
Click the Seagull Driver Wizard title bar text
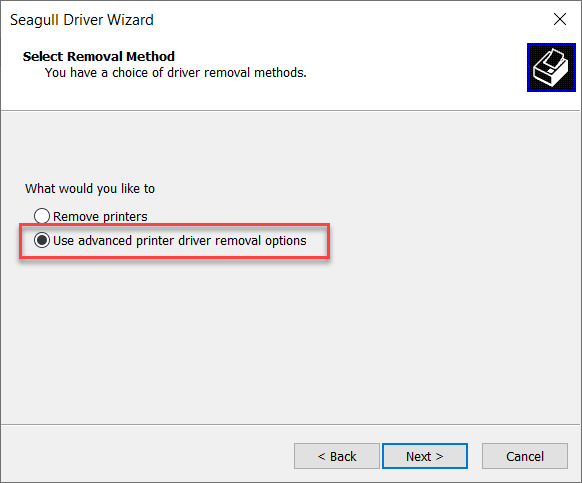point(82,20)
